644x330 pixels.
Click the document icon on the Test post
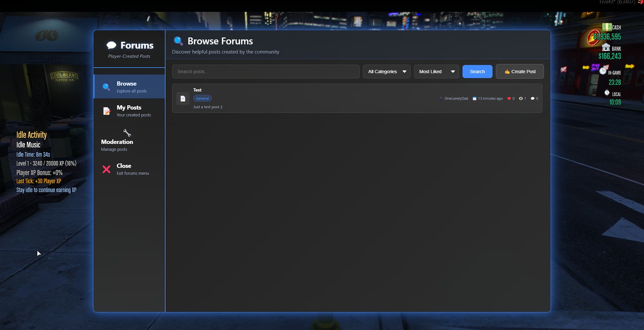(x=183, y=98)
